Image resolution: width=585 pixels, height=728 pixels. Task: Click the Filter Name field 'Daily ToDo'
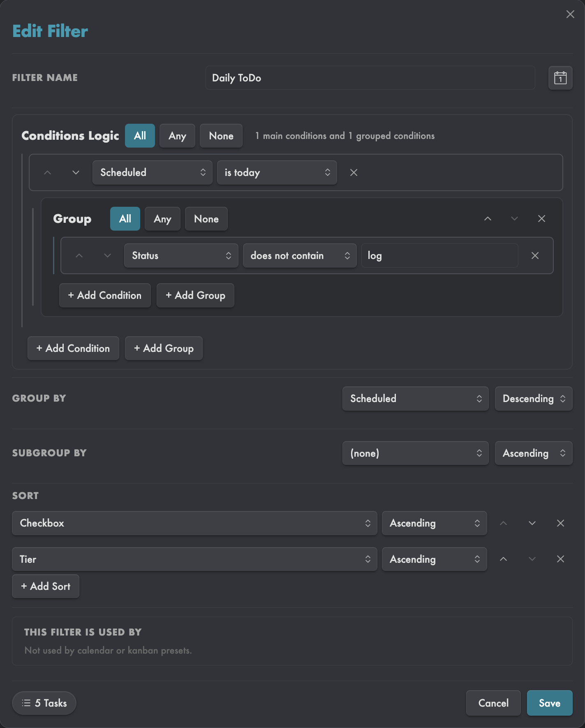tap(370, 78)
